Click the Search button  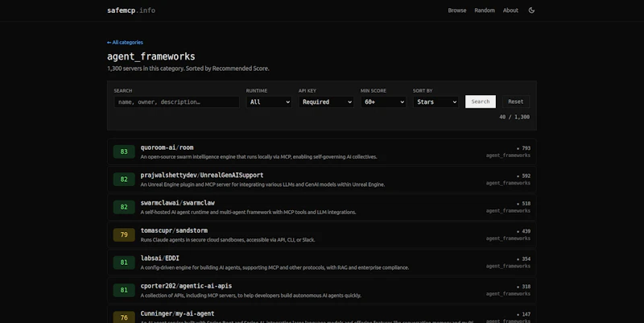pyautogui.click(x=480, y=101)
